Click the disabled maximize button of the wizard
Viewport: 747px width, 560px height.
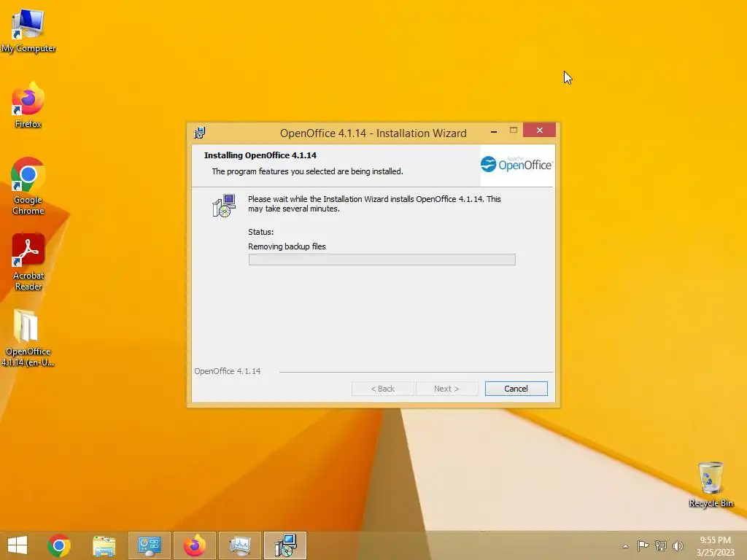tap(513, 130)
